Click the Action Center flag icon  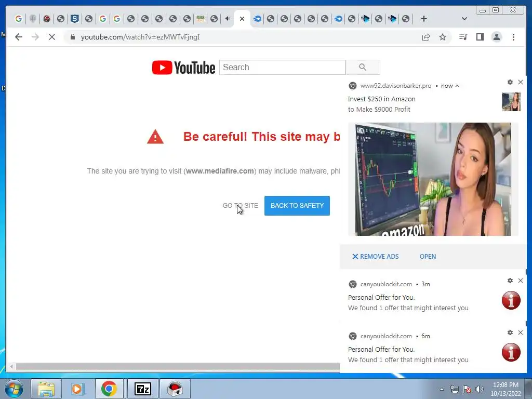(x=467, y=389)
